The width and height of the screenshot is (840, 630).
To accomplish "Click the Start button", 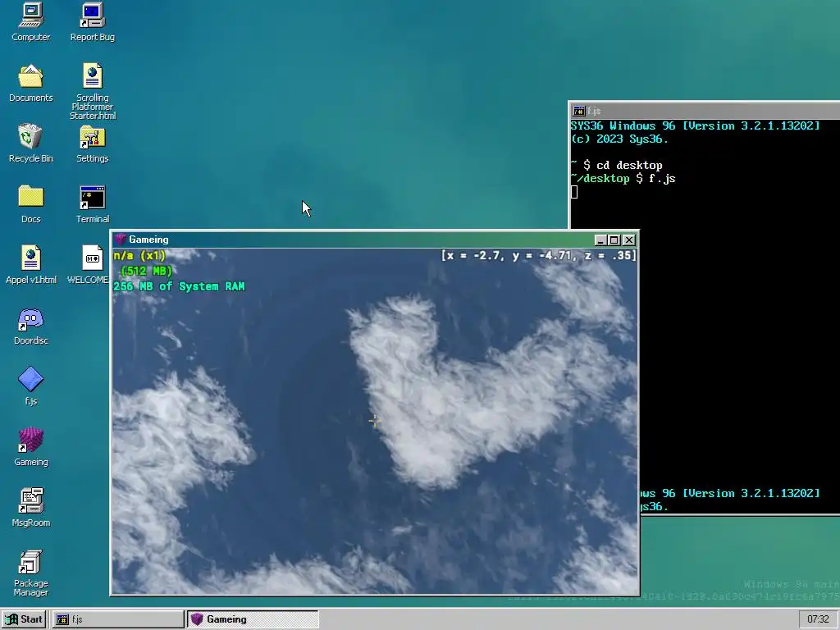I will click(25, 619).
